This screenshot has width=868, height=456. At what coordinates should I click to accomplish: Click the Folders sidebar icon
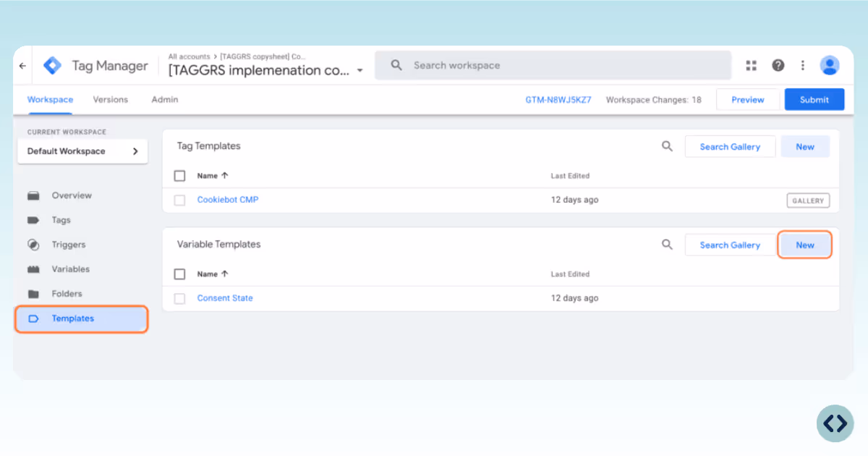pos(33,294)
